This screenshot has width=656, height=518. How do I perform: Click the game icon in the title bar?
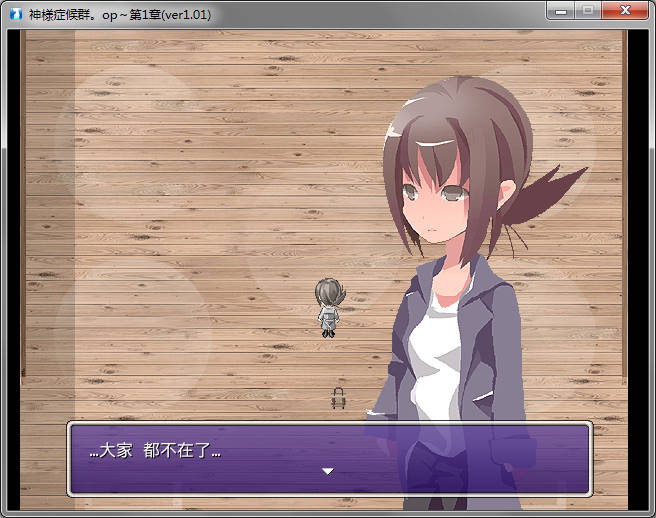pos(16,14)
